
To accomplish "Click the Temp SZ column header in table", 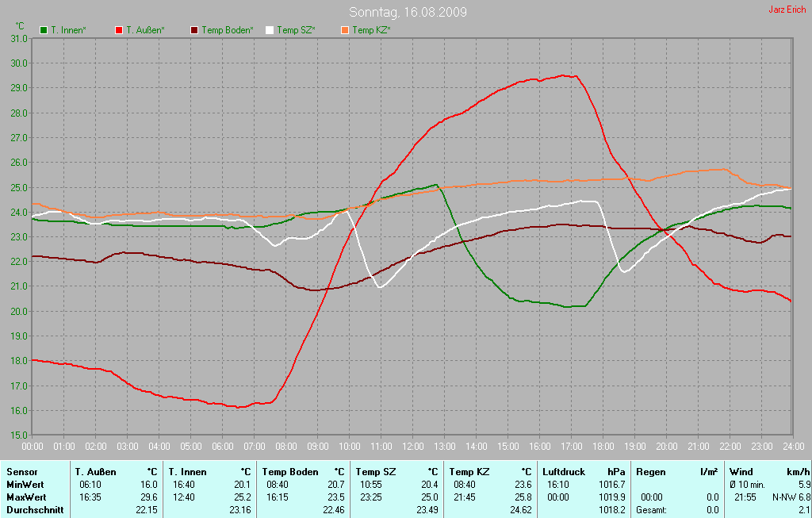I will 376,472.
